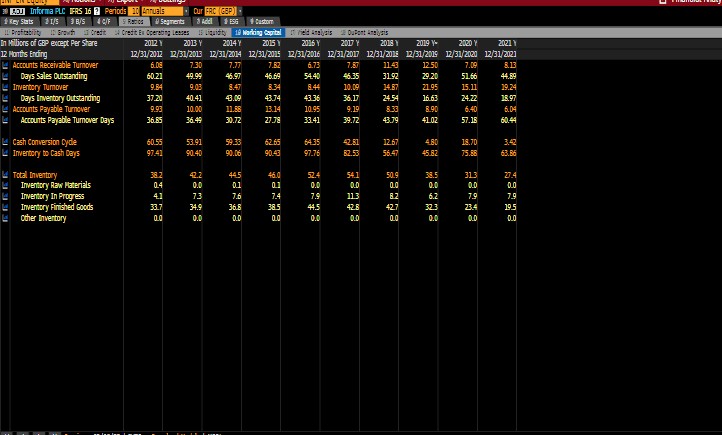Click chart icon for Accounts Payable Turnover Days
The image size is (722, 435).
[5, 121]
